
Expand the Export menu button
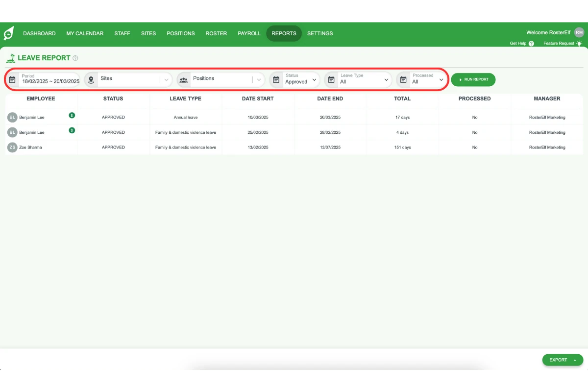click(563, 360)
